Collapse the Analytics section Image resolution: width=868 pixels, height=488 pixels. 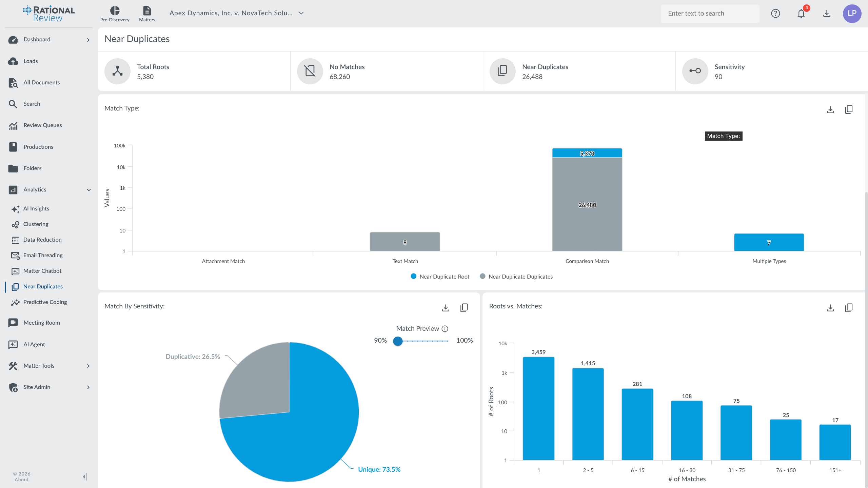point(88,190)
